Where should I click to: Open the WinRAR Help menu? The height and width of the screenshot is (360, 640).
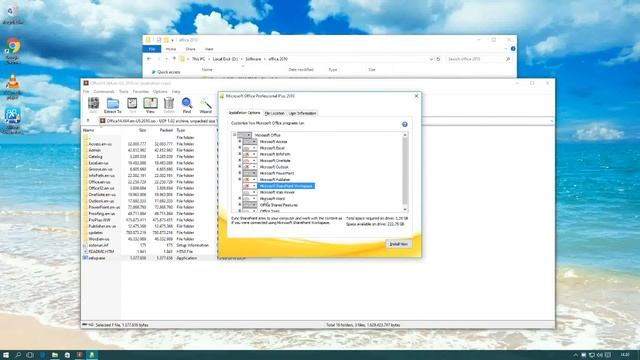(x=176, y=92)
